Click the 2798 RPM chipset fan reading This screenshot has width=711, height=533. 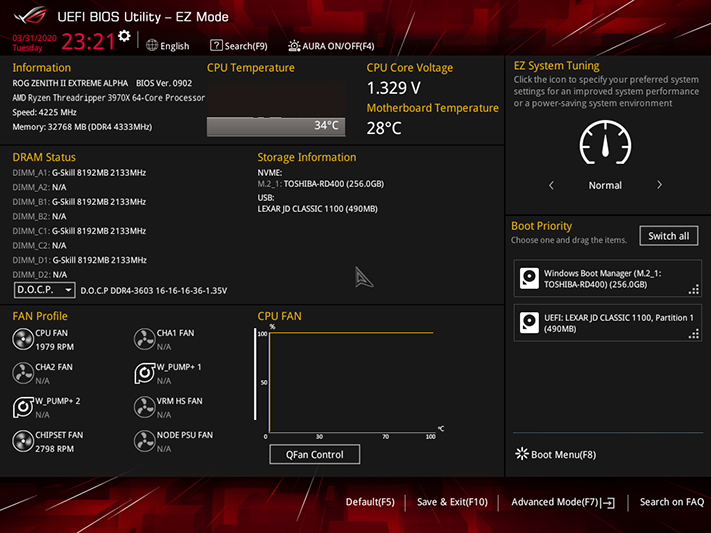tap(54, 449)
